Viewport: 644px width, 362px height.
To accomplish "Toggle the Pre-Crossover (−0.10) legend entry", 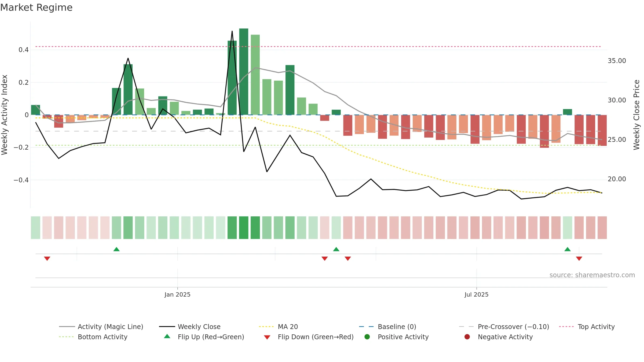I will tap(504, 327).
